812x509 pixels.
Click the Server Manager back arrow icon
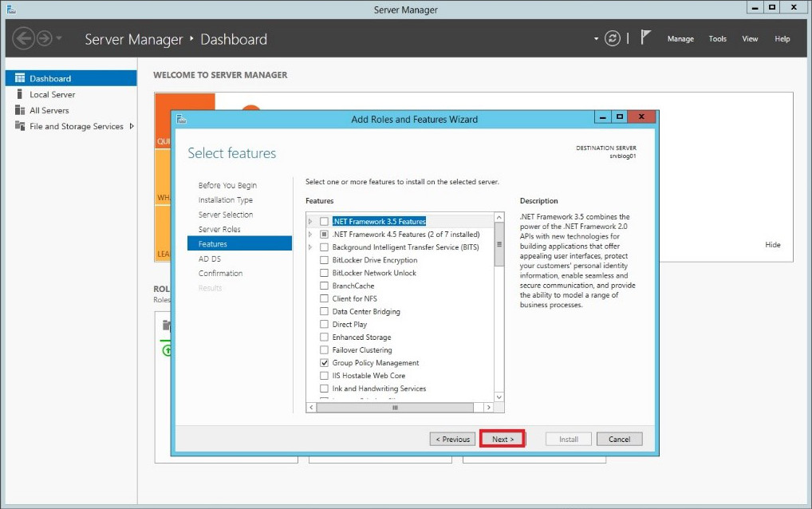[x=23, y=38]
